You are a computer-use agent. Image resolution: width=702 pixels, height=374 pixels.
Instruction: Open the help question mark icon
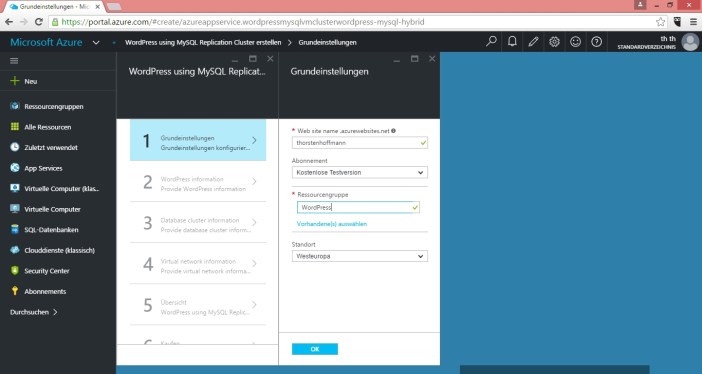coord(596,42)
